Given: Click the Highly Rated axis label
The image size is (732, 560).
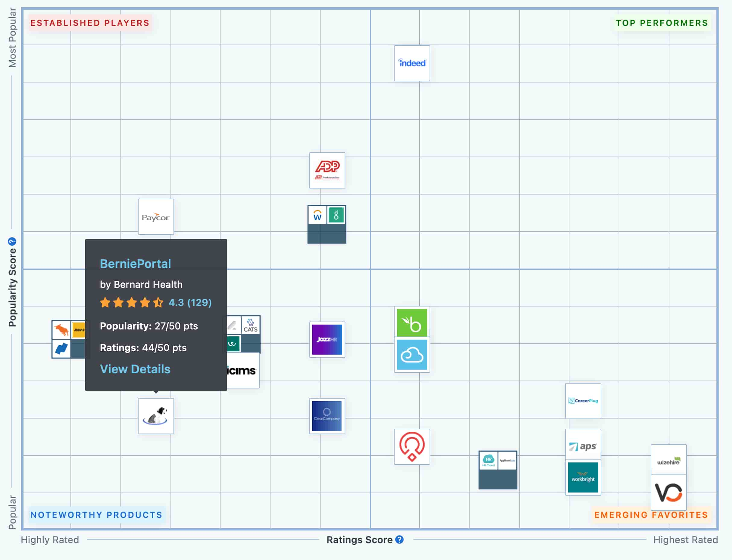Looking at the screenshot, I should pos(50,540).
